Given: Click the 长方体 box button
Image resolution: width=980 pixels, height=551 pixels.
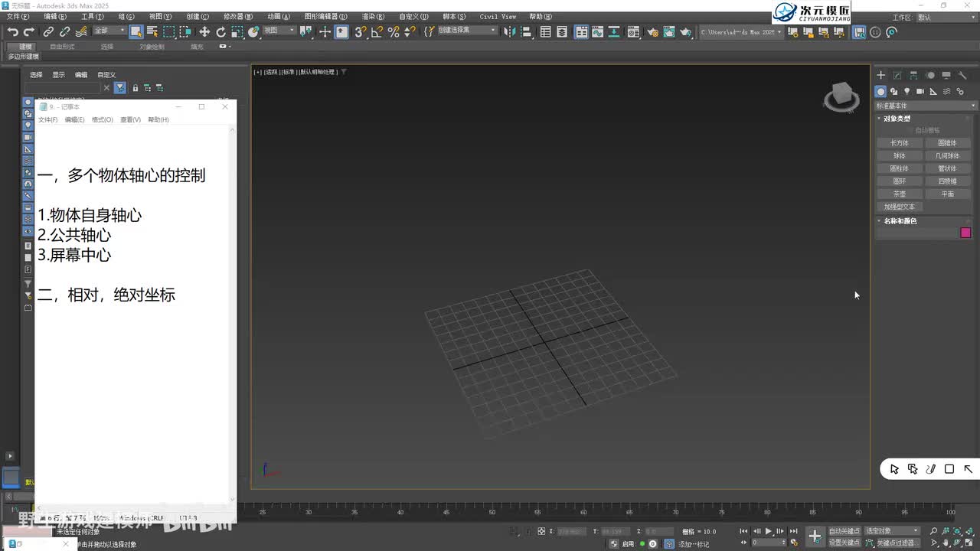Looking at the screenshot, I should point(900,143).
